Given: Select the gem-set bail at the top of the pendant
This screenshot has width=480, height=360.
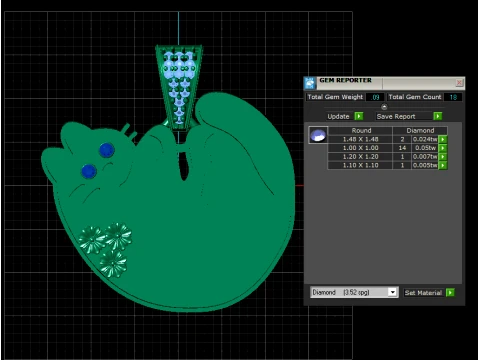Looking at the screenshot, I should pos(179,87).
